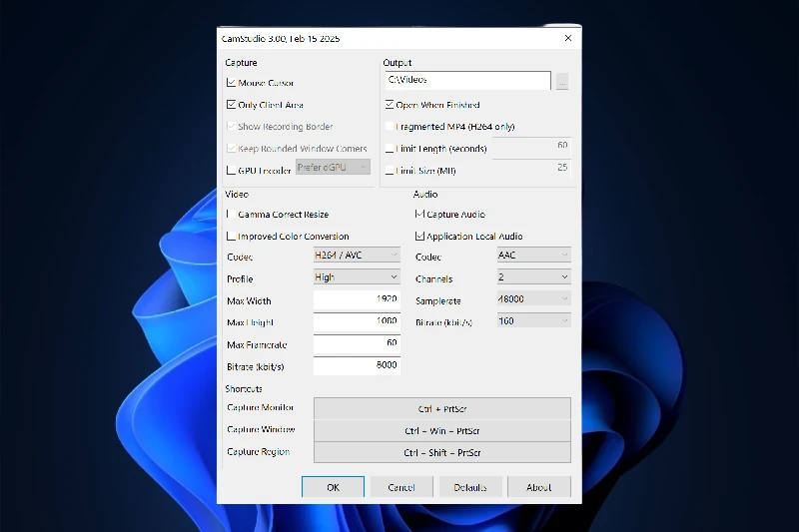This screenshot has height=532, width=799.
Task: Click Keep Rounded Window Corners checkbox
Action: click(x=231, y=148)
